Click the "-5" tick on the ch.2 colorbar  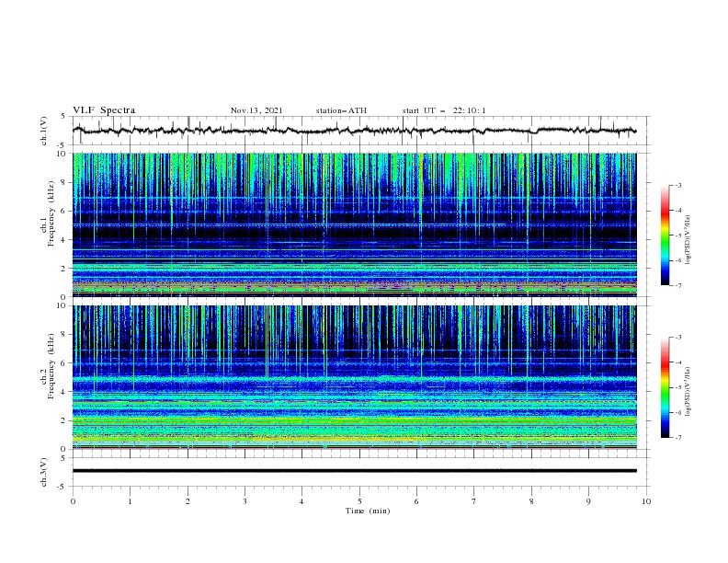(x=678, y=387)
